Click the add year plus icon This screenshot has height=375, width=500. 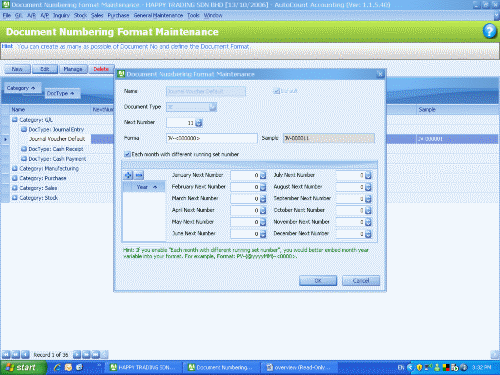pos(128,175)
